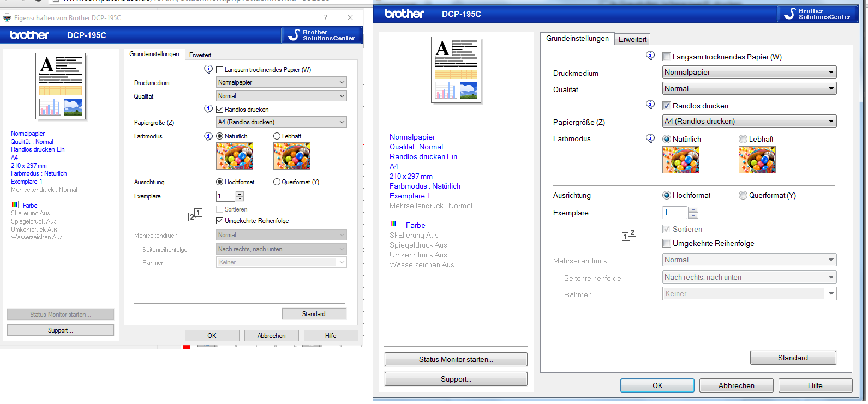This screenshot has height=404, width=868.
Task: Click Exemplare number field in right dialog
Action: (x=675, y=213)
